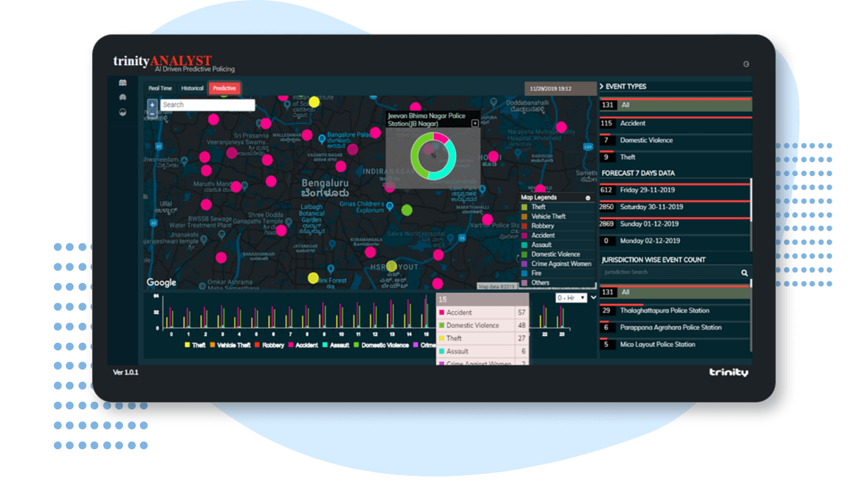868x486 pixels.
Task: Open the round gauge icon in sidebar
Action: [122, 112]
